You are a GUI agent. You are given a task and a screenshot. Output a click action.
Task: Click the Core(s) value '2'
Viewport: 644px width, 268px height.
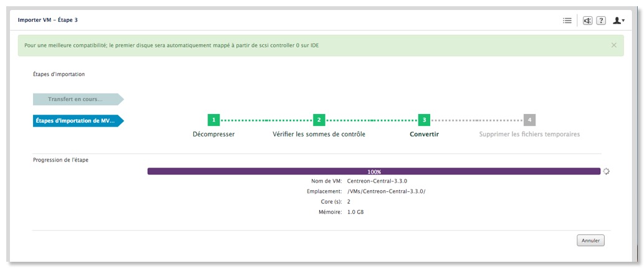pos(348,202)
